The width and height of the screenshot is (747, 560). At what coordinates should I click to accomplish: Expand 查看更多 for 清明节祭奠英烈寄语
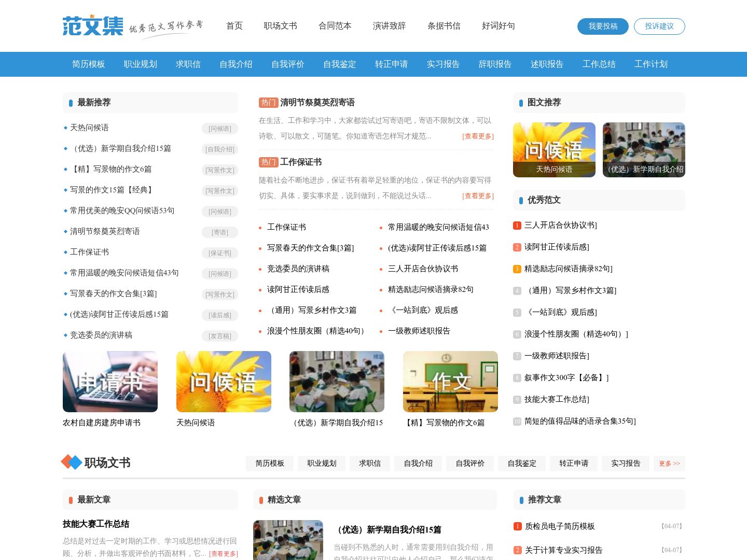(478, 136)
